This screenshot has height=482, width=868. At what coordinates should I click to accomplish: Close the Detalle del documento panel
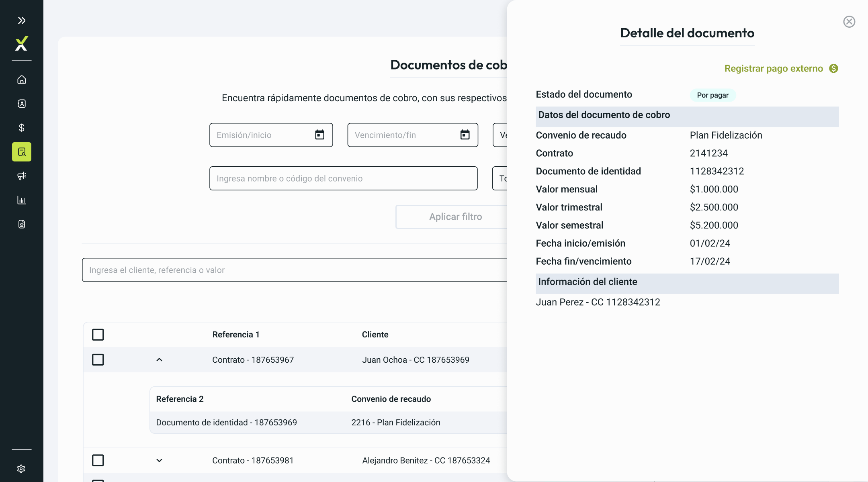[849, 22]
